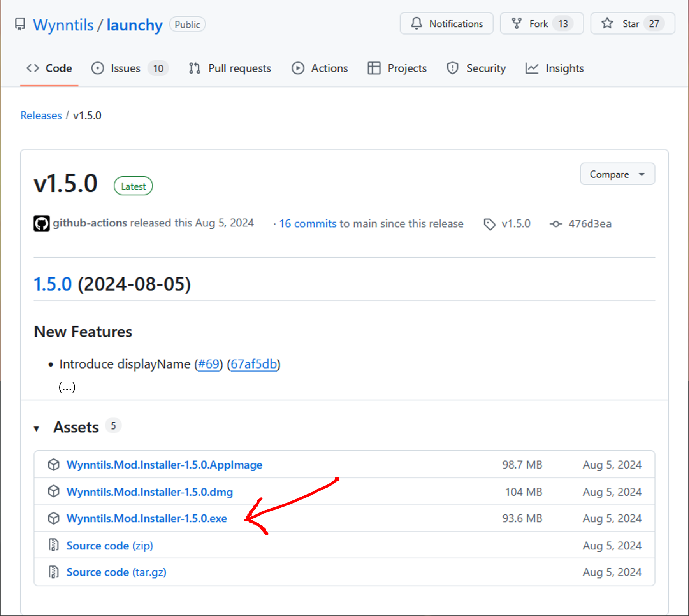Image resolution: width=689 pixels, height=616 pixels.
Task: Open the Notifications bell button
Action: pyautogui.click(x=446, y=24)
